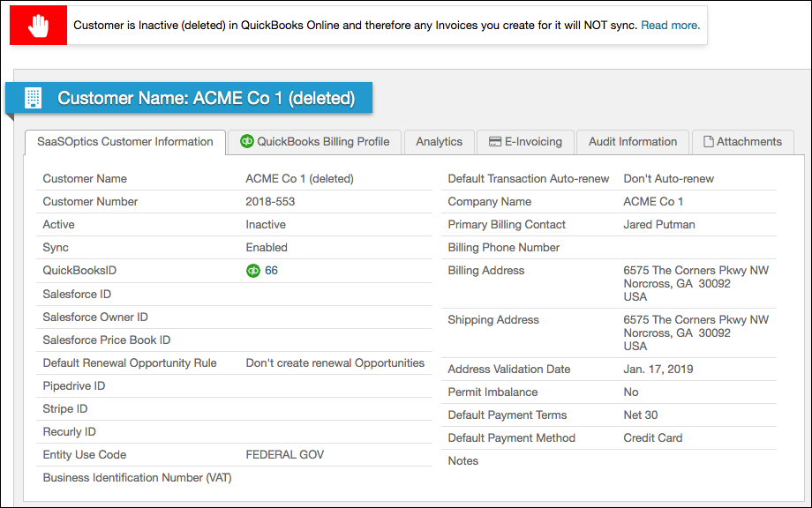The image size is (812, 508).
Task: Click the 'Default Payment Method' label
Action: click(512, 438)
